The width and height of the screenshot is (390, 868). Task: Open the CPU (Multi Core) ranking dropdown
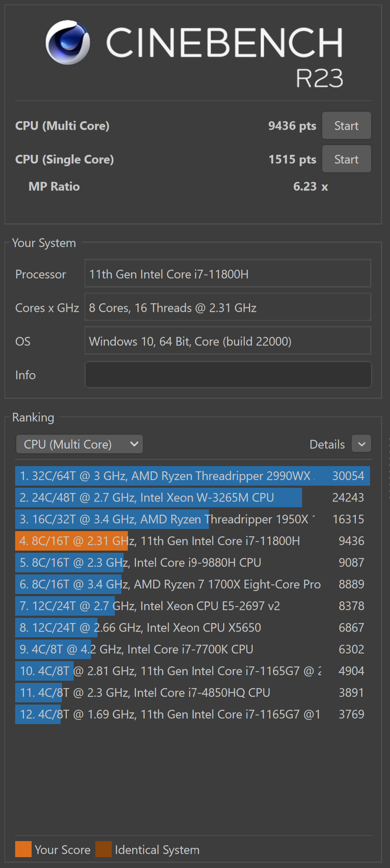pos(80,444)
